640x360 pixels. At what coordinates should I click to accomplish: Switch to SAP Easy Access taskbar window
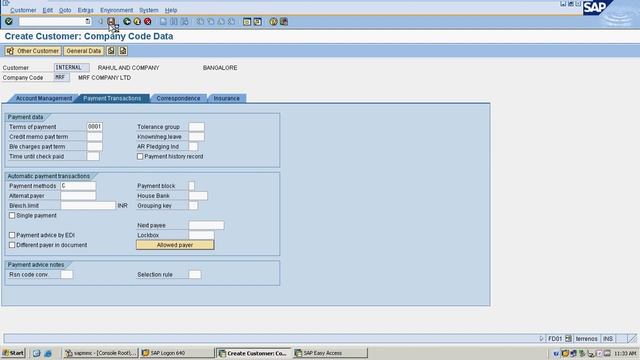click(x=330, y=353)
